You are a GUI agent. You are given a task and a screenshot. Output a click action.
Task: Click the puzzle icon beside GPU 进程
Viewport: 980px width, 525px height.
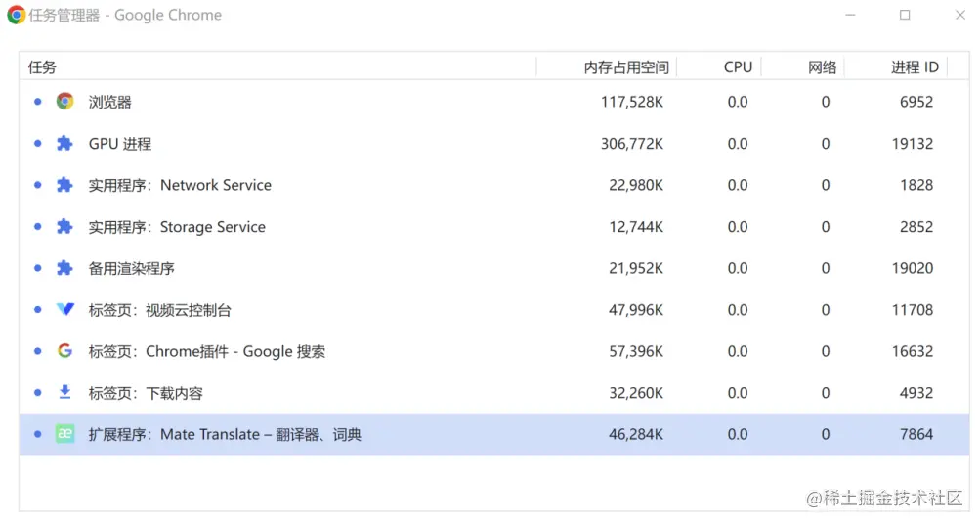64,144
